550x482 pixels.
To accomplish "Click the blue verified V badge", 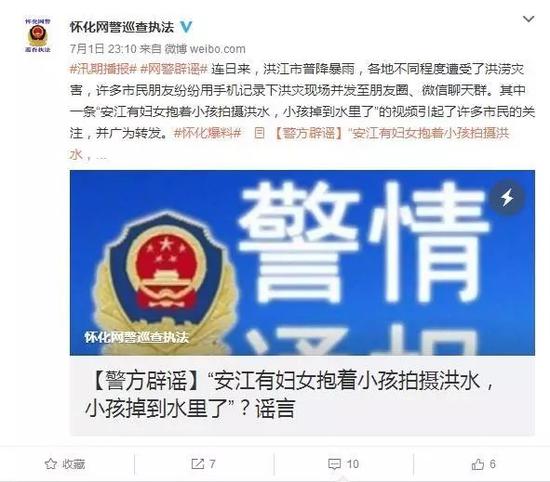I will click(186, 27).
